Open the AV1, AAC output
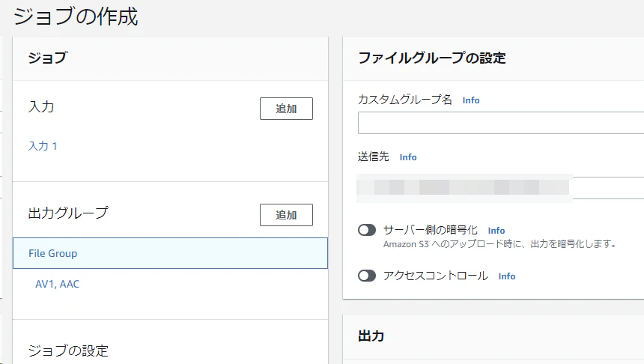This screenshot has width=644, height=364. 57,284
